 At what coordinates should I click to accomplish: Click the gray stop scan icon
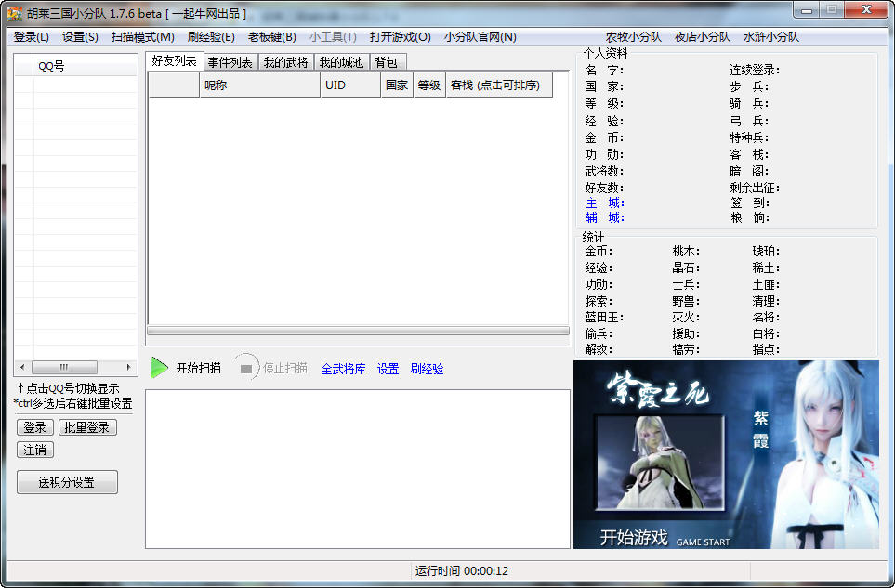(x=246, y=369)
